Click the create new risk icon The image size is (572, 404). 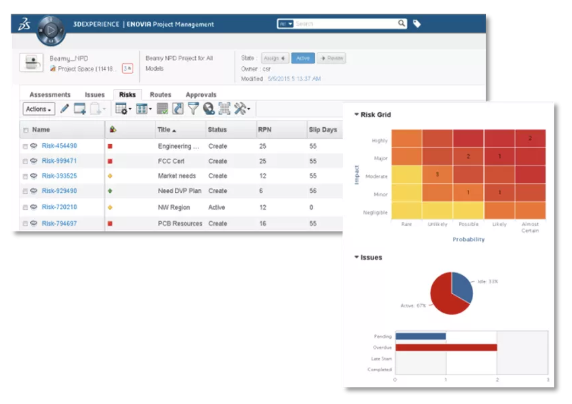coord(80,108)
